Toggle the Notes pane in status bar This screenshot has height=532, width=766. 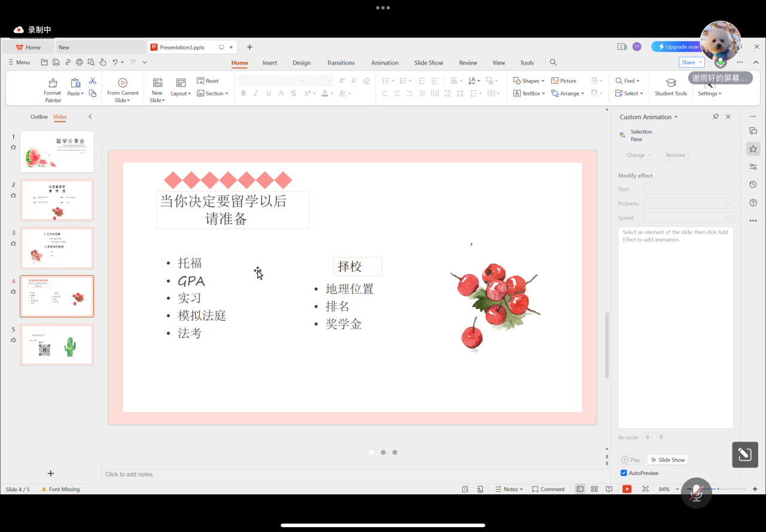click(509, 489)
